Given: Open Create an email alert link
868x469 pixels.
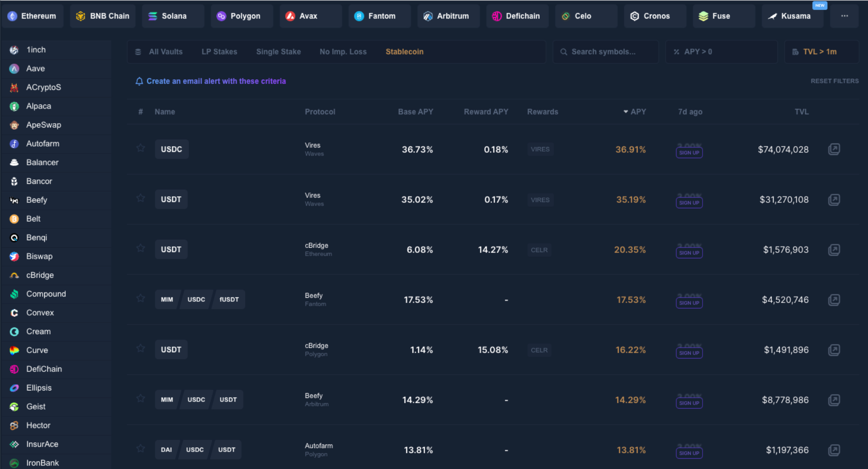Looking at the screenshot, I should pos(216,81).
